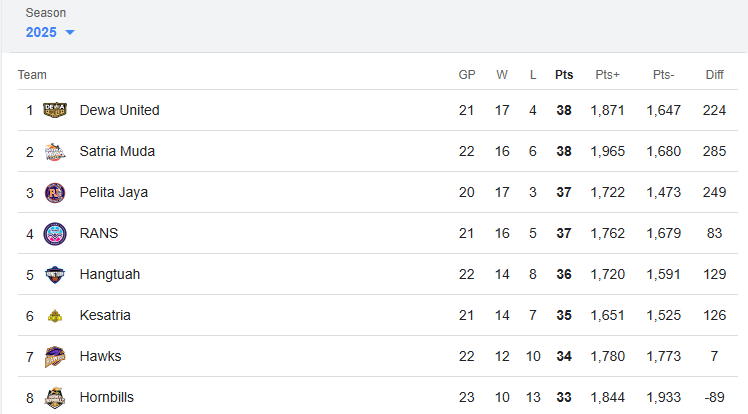Click the Satria Muda team logo
Viewport: 748px width, 414px height.
tap(55, 152)
